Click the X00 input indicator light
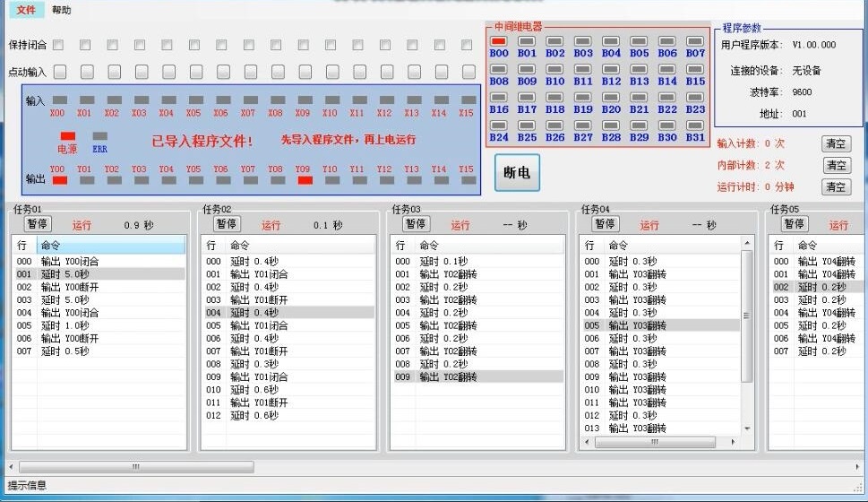Screen dimensions: 868x502 (59, 100)
